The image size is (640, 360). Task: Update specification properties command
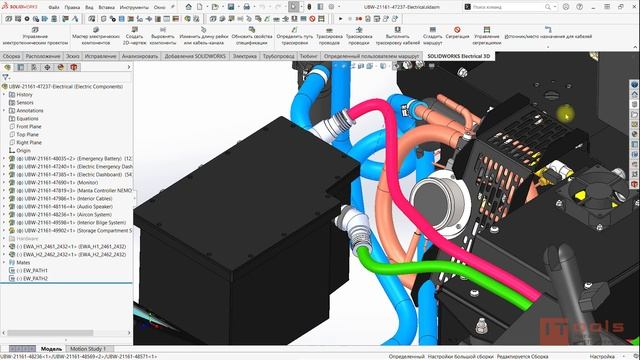(252, 36)
